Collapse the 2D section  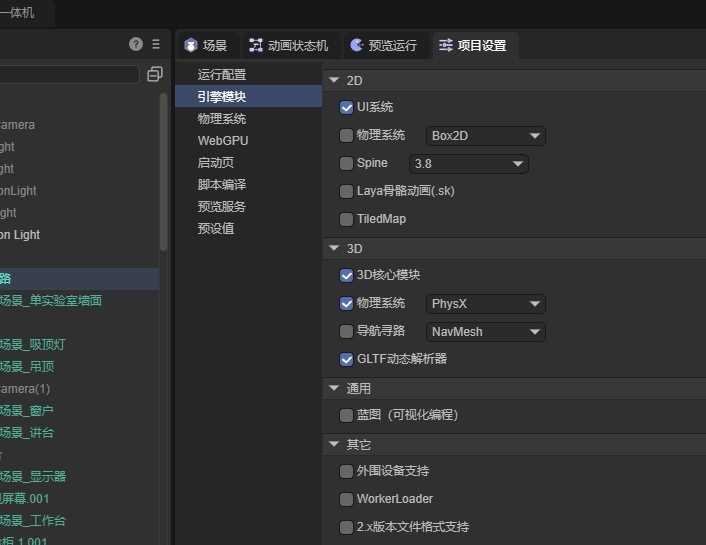[x=334, y=80]
